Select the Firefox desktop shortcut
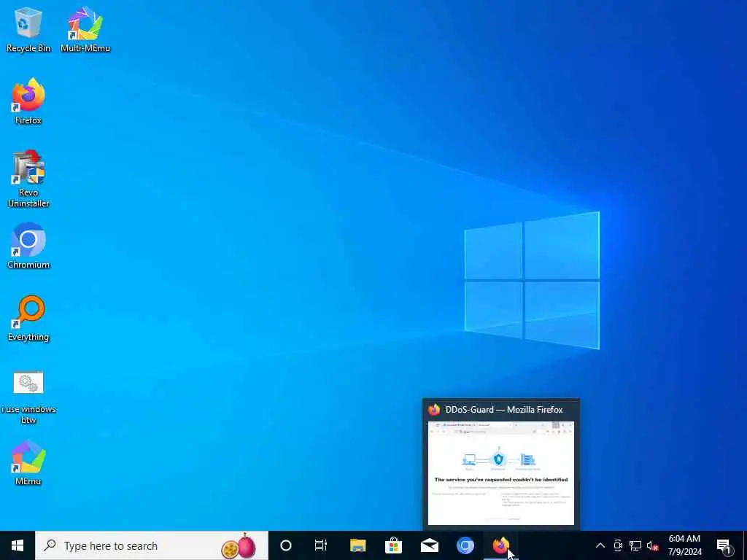The width and height of the screenshot is (747, 560). click(x=28, y=101)
